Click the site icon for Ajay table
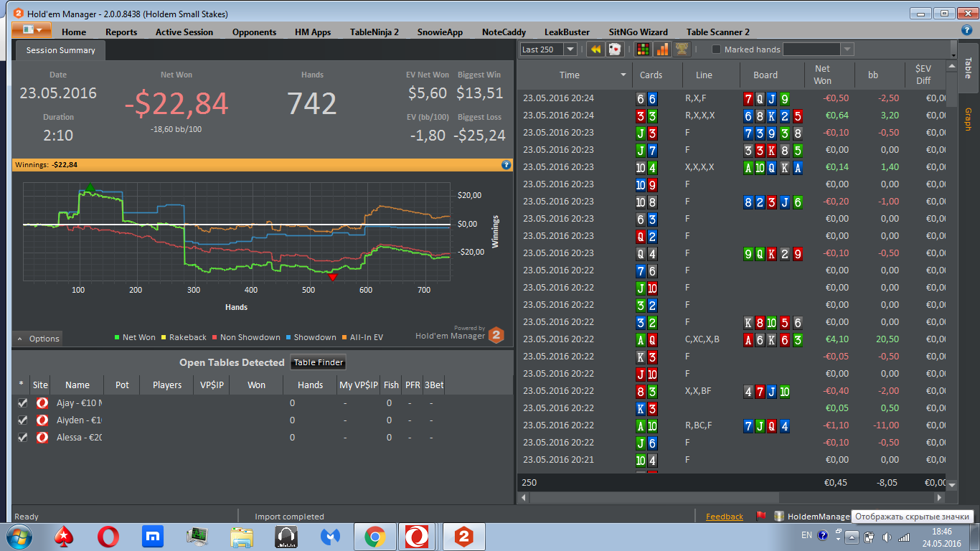 (x=42, y=403)
